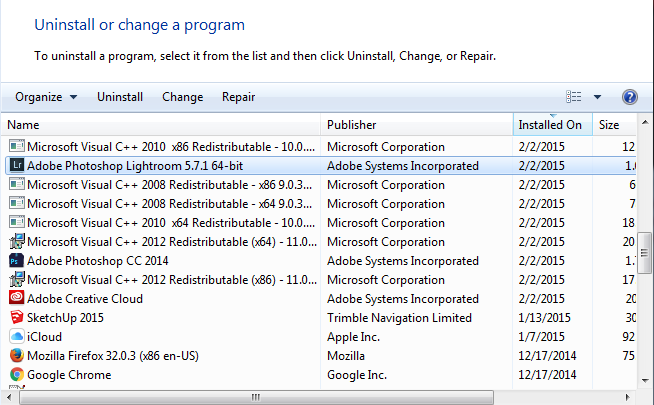Sort by the Size column header

coord(615,125)
